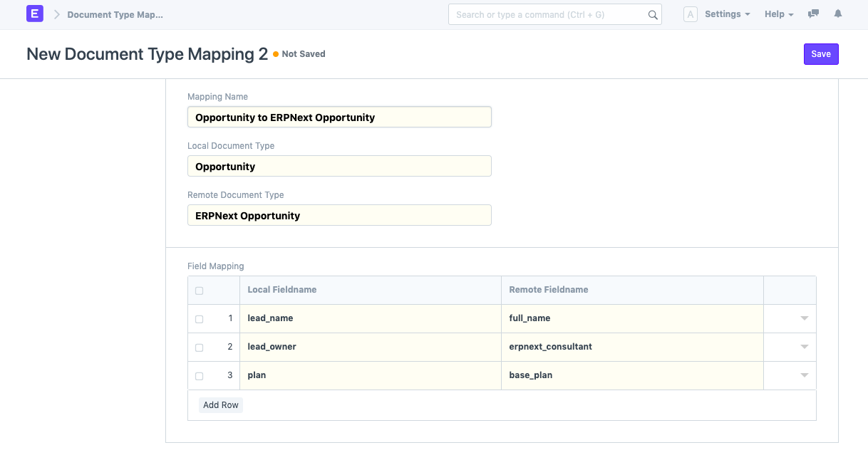Open the Settings menu

(727, 14)
